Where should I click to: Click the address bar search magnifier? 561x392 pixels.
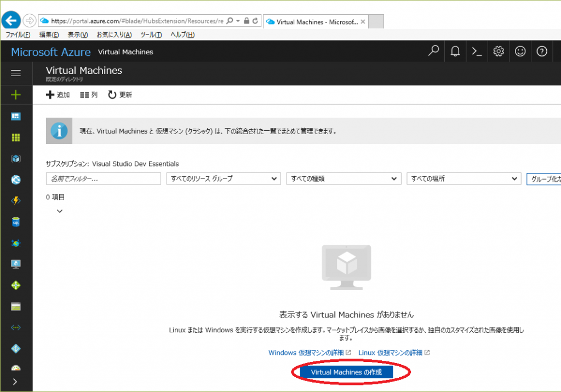click(230, 21)
